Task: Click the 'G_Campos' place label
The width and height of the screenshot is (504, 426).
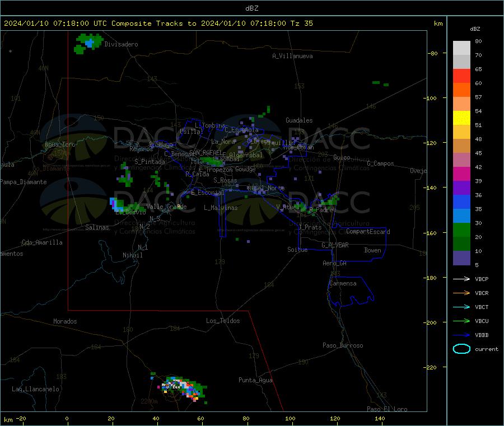Action: coord(380,163)
